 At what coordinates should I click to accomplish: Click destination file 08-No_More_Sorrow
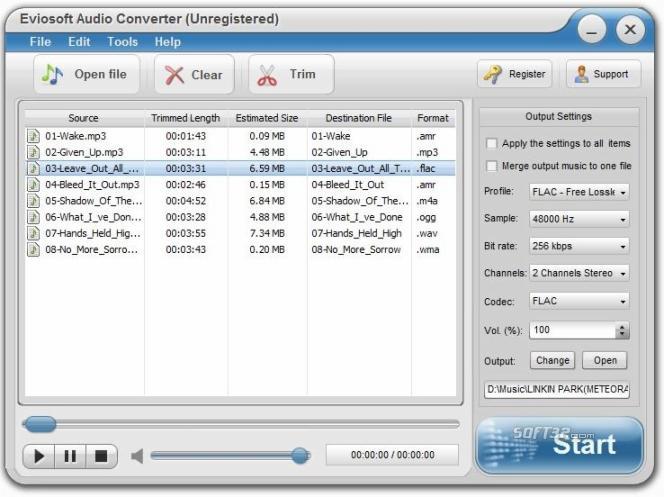[356, 250]
